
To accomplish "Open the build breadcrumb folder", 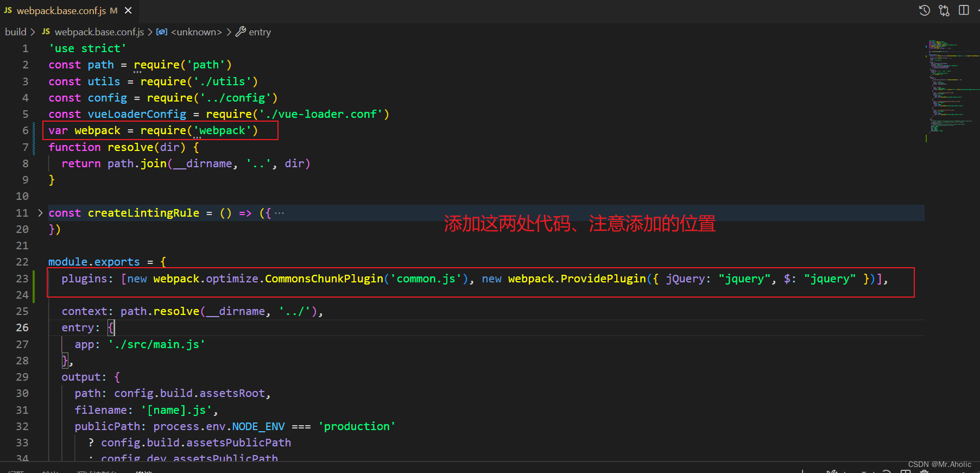I will click(x=15, y=32).
